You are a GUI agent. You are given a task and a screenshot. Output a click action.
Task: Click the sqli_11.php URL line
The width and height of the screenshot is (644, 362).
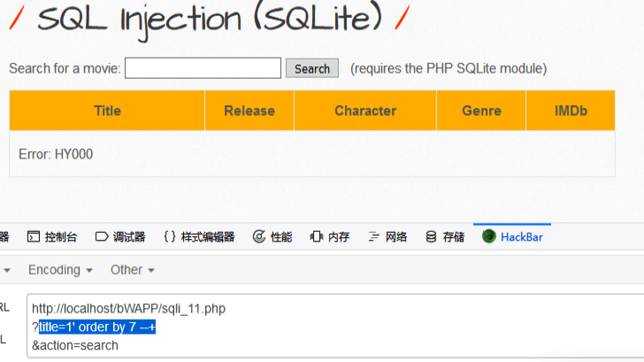coord(129,308)
